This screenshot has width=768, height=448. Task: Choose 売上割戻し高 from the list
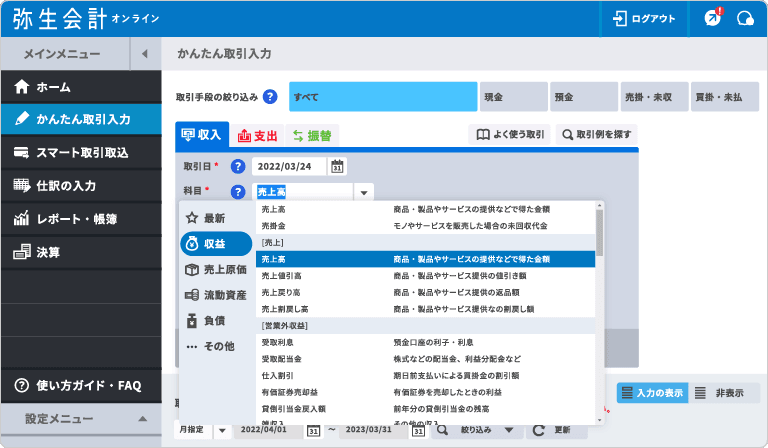pyautogui.click(x=425, y=309)
